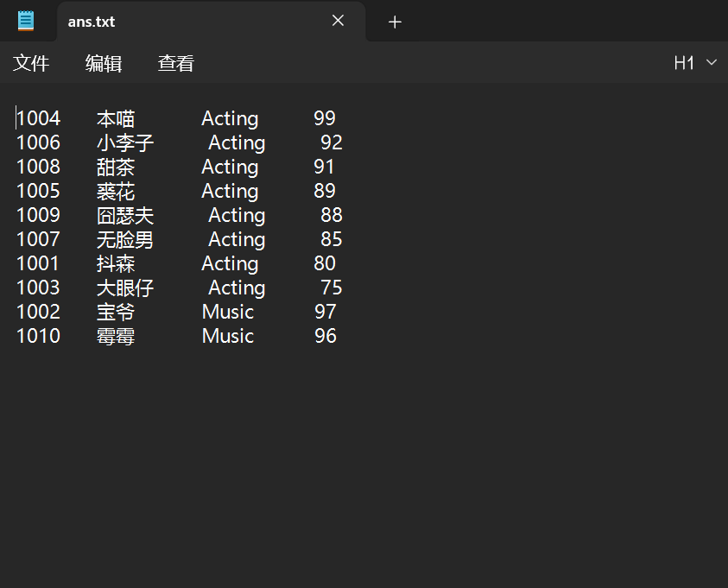Click the name 无脸男 in the text

click(x=125, y=239)
